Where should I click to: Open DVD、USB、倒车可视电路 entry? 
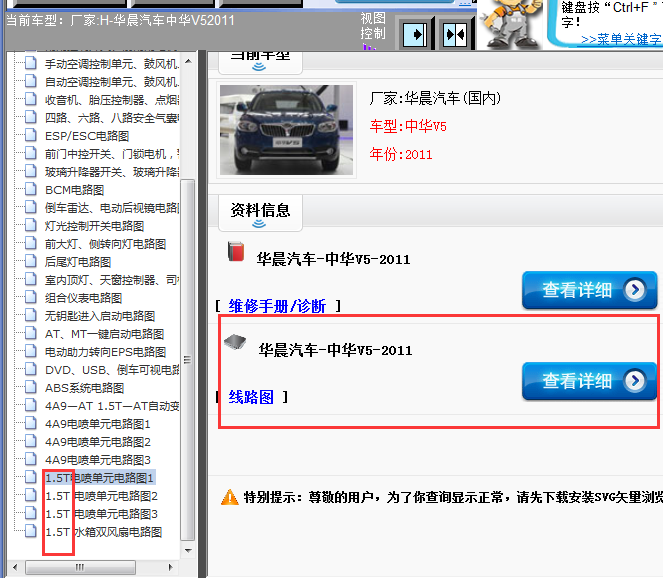112,370
